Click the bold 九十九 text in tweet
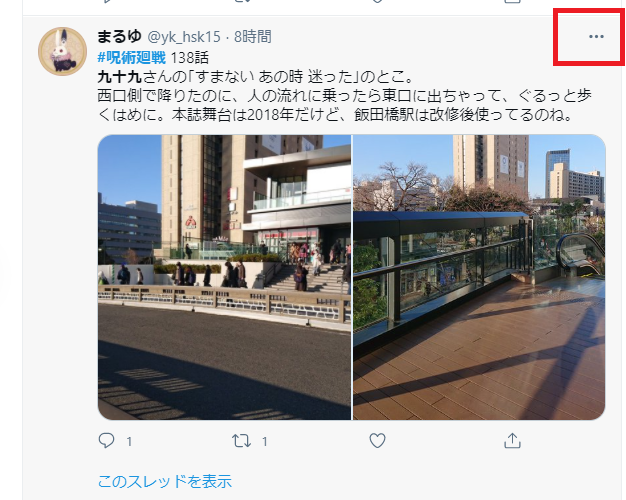626x500 pixels. (x=120, y=76)
